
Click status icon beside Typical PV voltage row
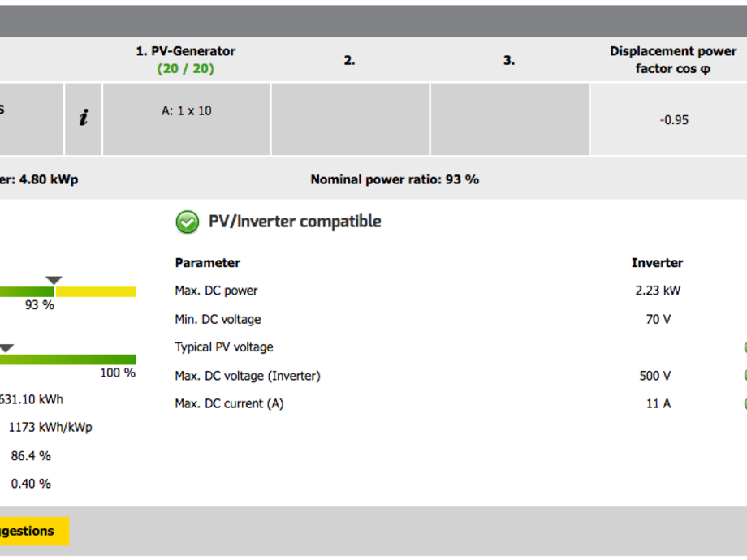point(745,347)
